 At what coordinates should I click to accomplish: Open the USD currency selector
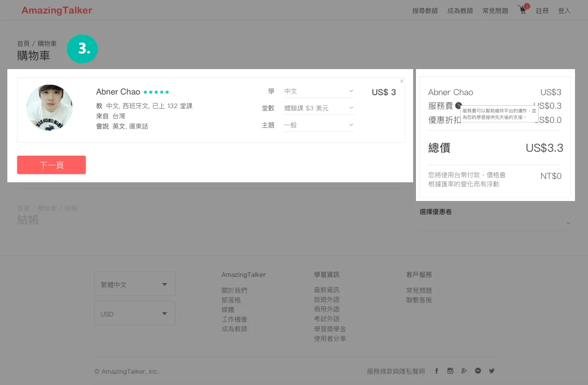pyautogui.click(x=135, y=313)
